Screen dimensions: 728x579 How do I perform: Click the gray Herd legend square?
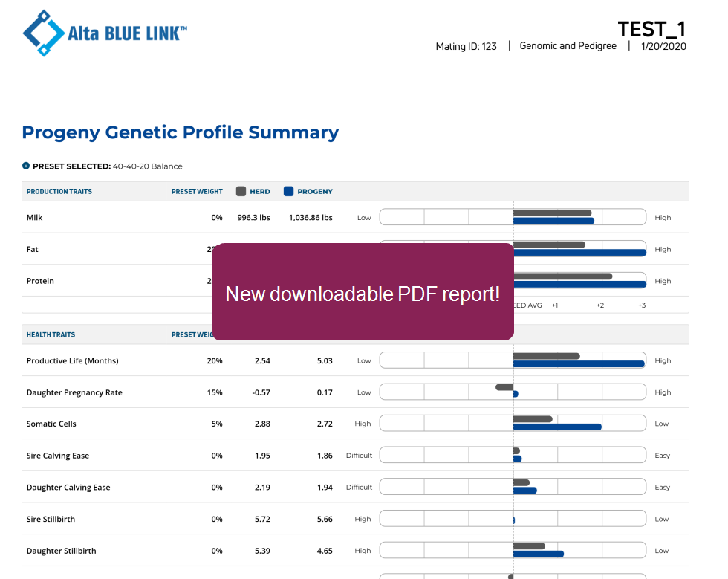[241, 191]
